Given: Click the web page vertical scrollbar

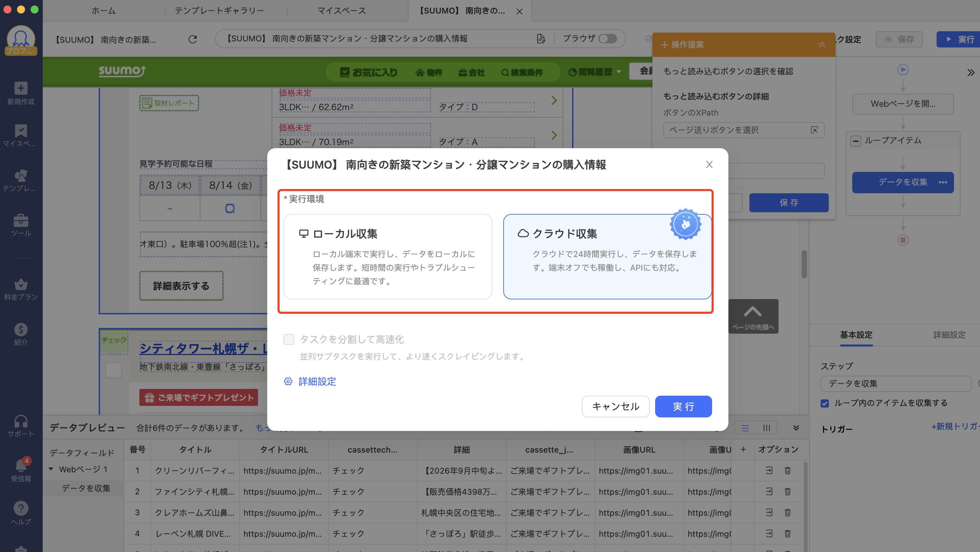Looking at the screenshot, I should 804,264.
